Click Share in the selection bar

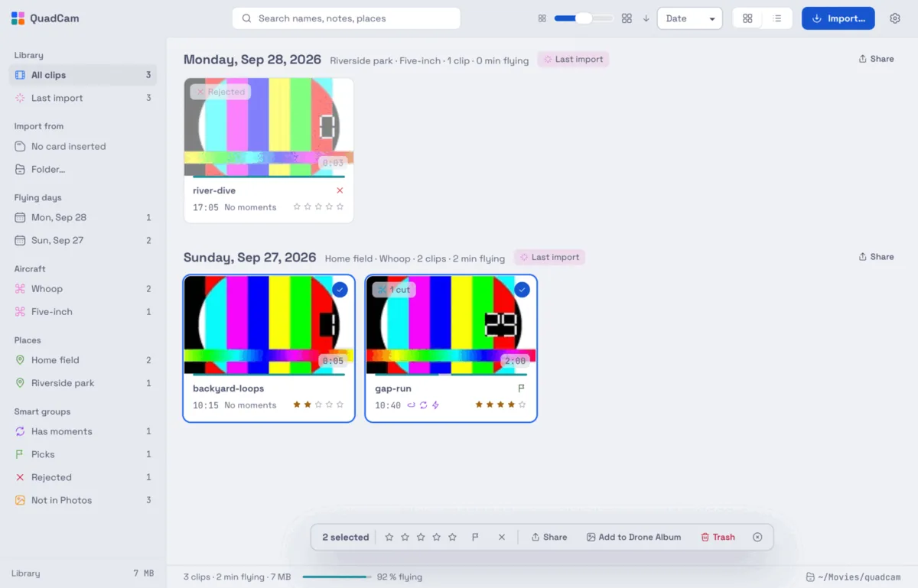pos(549,537)
